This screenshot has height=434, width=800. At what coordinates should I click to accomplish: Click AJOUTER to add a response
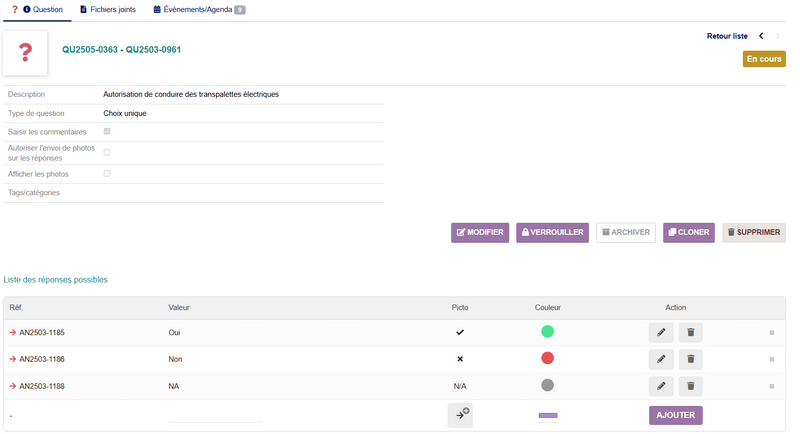click(676, 415)
